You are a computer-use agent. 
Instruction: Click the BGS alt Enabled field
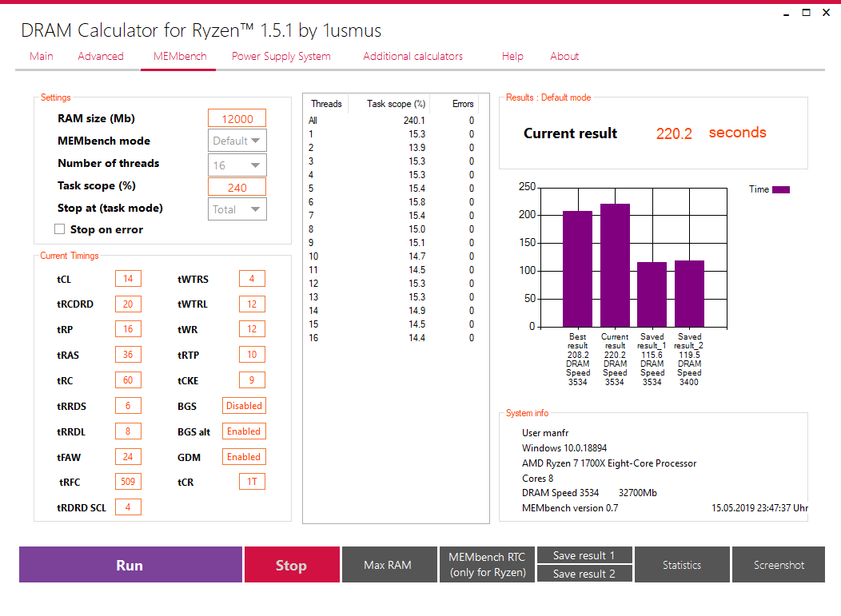click(x=244, y=431)
